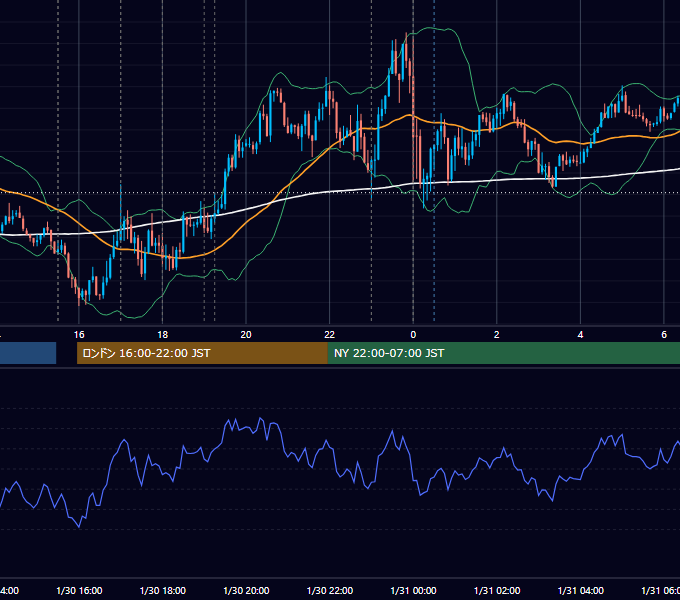Click the '18' hour label on the upper time axis
Image resolution: width=680 pixels, height=600 pixels.
coord(162,335)
